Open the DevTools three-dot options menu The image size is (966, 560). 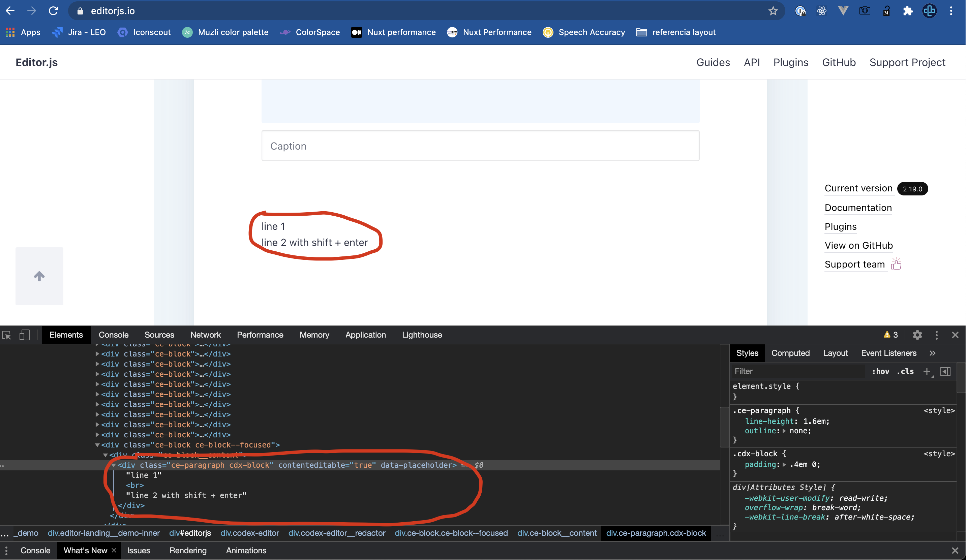coord(936,335)
